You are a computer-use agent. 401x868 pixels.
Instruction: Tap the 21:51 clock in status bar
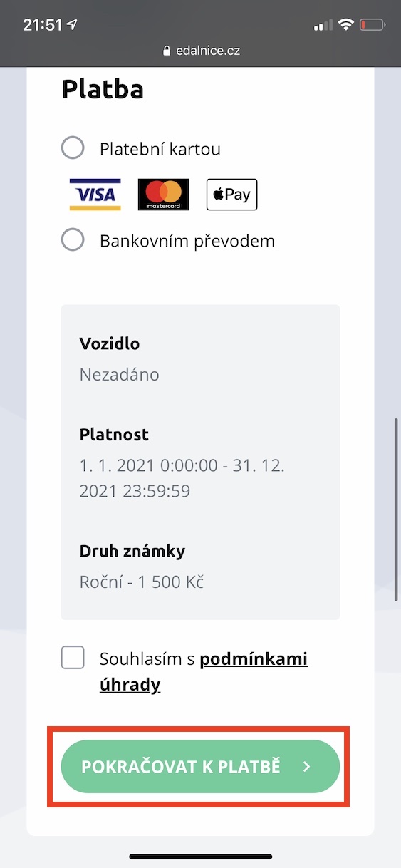click(x=42, y=25)
